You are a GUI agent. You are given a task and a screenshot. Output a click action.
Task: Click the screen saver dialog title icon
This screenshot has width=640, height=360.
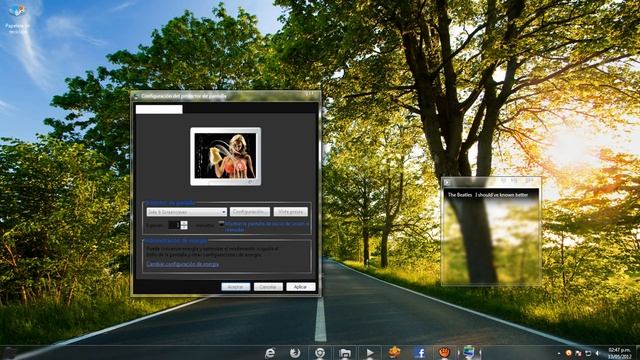[136, 96]
